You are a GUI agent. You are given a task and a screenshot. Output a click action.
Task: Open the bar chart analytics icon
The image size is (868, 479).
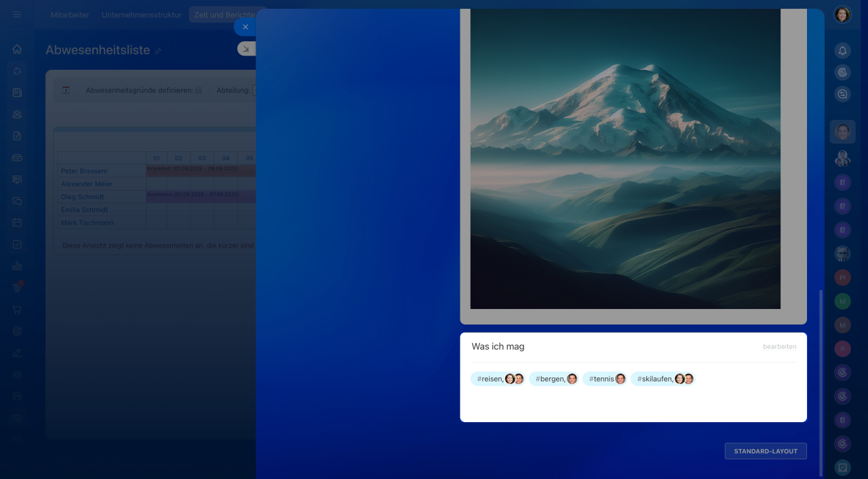click(x=17, y=266)
